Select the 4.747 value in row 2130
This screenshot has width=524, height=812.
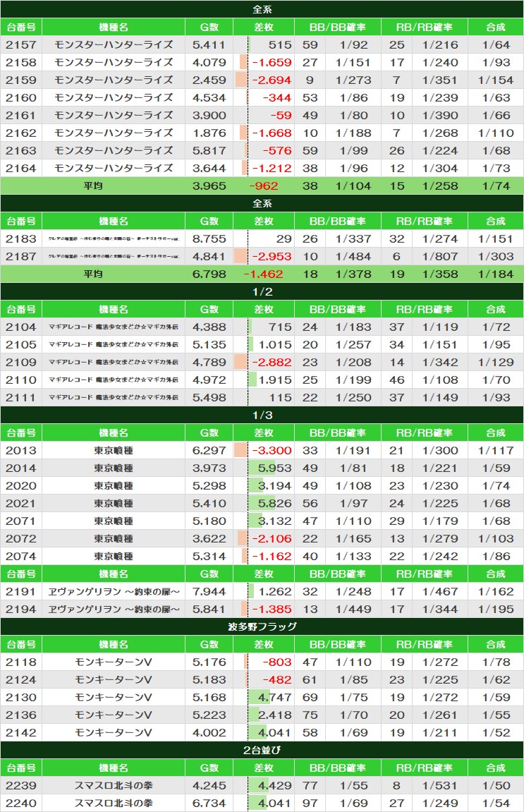tap(275, 696)
